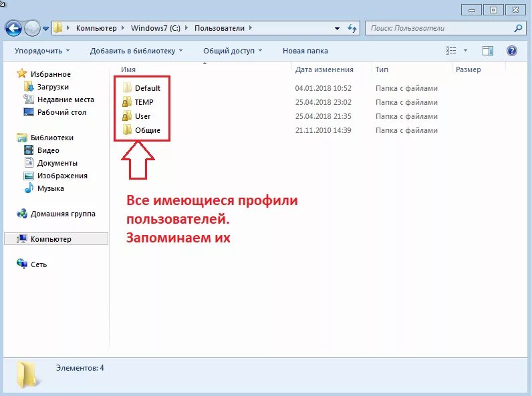
Task: Click the Сеть network icon
Action: [22, 264]
